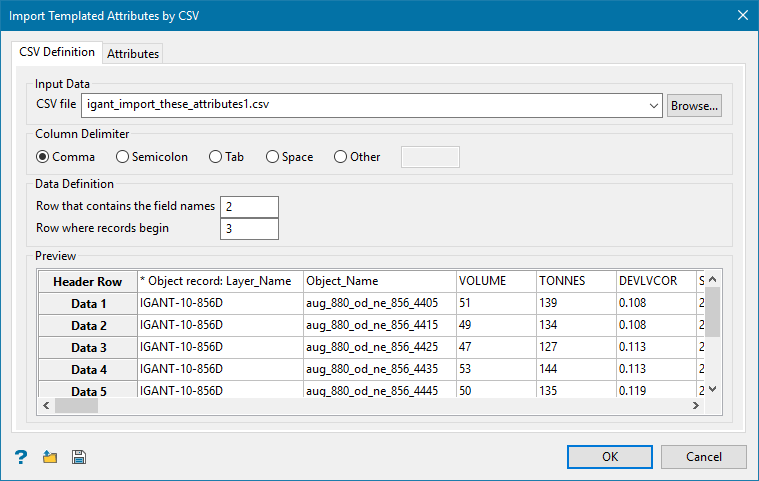This screenshot has height=481, width=759.
Task: Select the Semicolon delimiter radio button
Action: (x=123, y=157)
